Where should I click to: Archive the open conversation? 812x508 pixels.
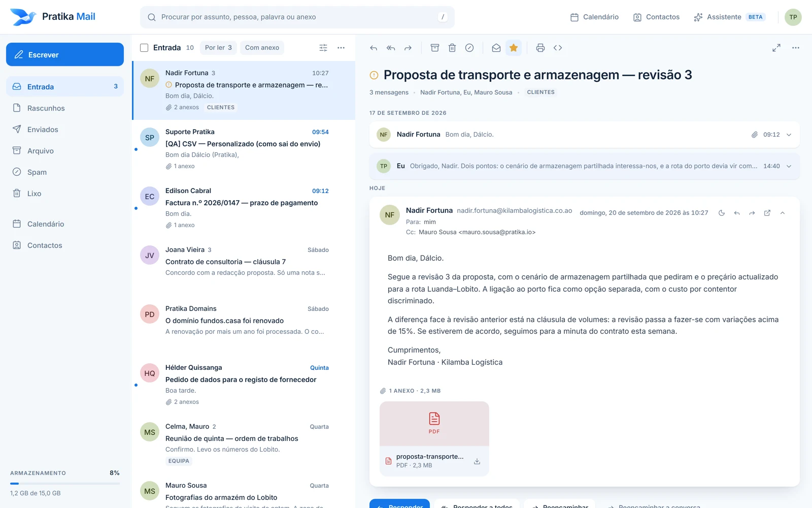click(435, 48)
